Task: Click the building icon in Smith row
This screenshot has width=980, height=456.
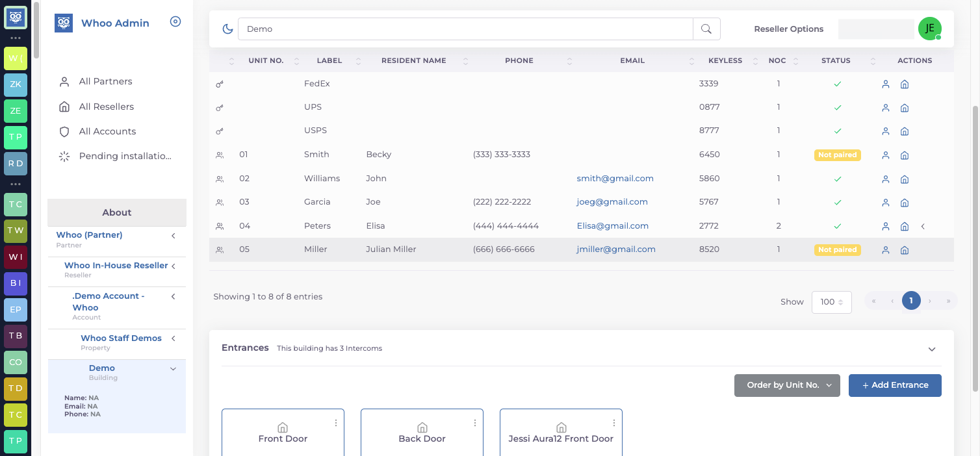Action: [904, 155]
